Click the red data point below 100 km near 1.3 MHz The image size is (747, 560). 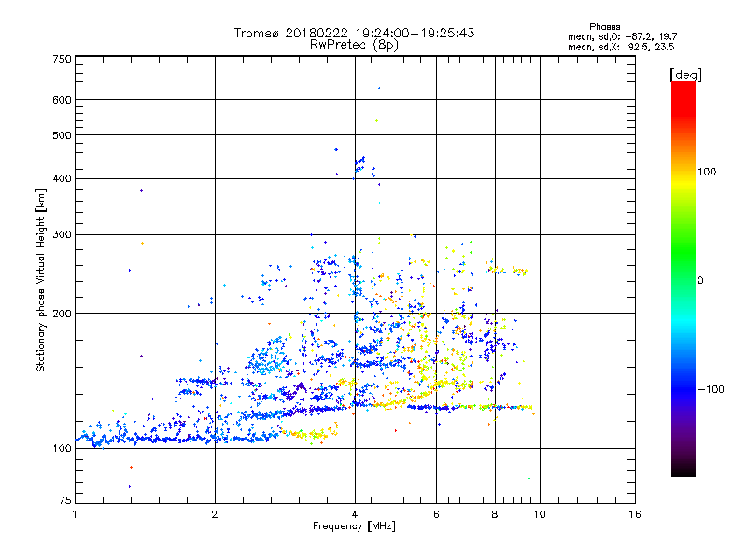[x=131, y=468]
